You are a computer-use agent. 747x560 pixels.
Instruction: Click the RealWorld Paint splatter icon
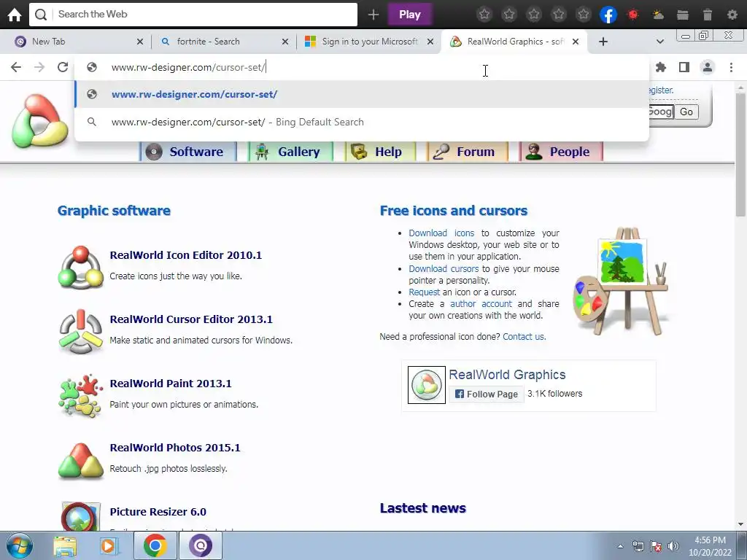81,395
